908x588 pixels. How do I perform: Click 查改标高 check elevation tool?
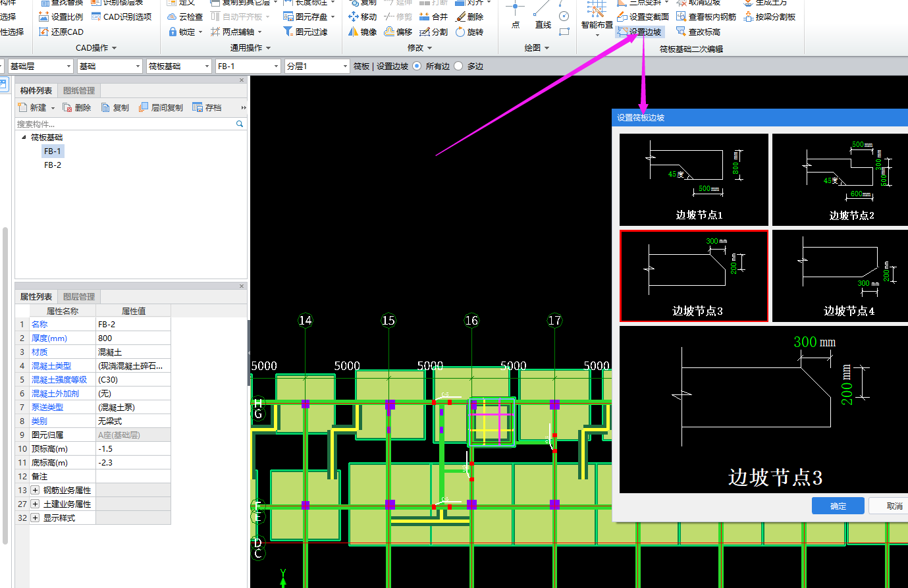[698, 32]
